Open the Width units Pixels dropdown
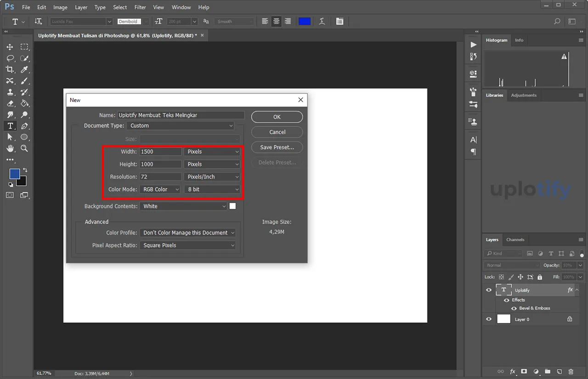588x379 pixels. [212, 151]
